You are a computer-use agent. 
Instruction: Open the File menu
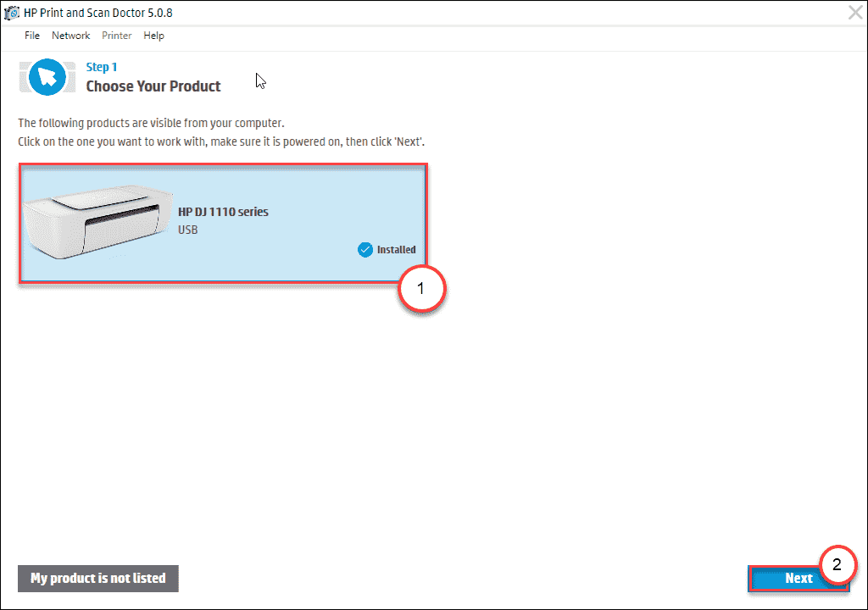pos(32,36)
